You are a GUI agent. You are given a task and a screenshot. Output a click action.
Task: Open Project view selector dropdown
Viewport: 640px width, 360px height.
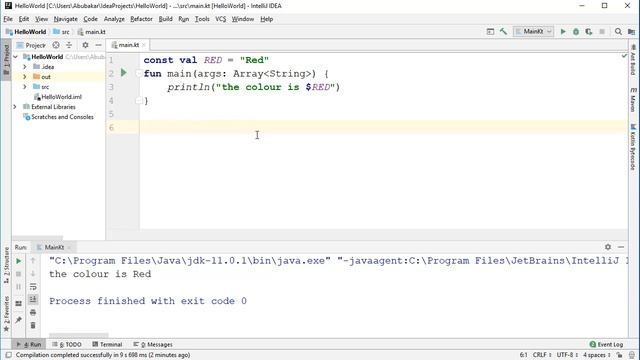[x=32, y=45]
